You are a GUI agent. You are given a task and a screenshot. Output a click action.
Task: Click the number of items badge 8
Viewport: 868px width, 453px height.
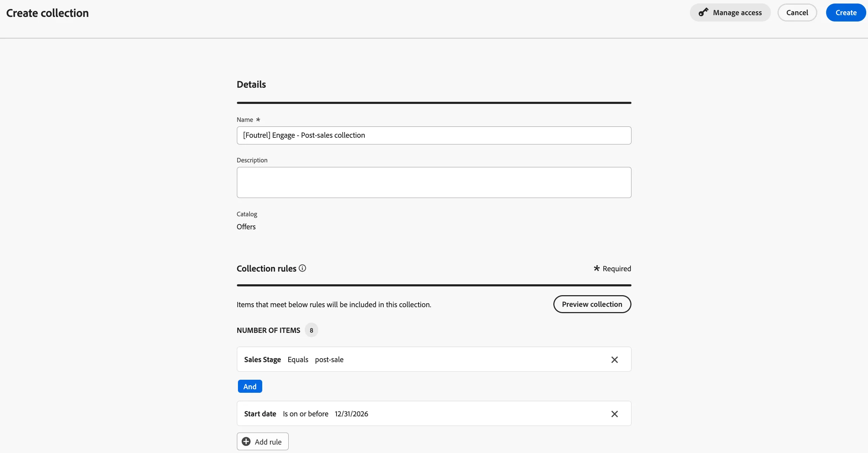[x=311, y=330]
